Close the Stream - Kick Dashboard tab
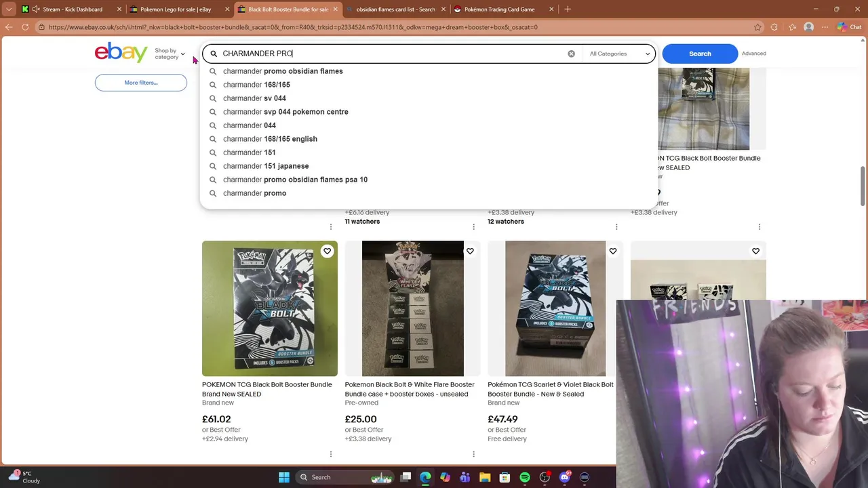This screenshot has height=488, width=868. pyautogui.click(x=119, y=9)
